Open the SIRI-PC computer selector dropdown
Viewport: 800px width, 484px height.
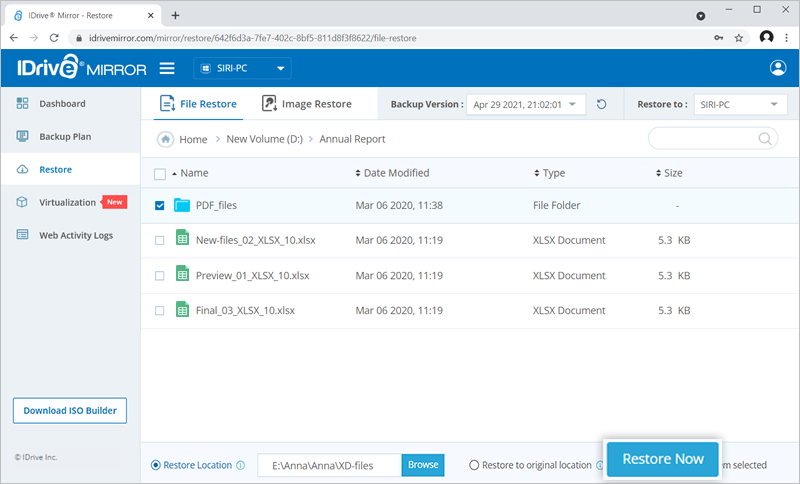click(242, 68)
